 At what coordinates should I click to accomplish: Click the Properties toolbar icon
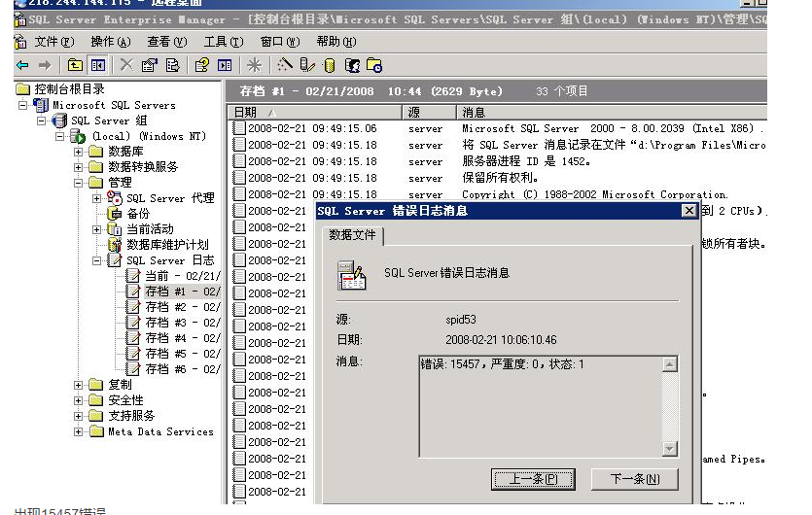(149, 65)
